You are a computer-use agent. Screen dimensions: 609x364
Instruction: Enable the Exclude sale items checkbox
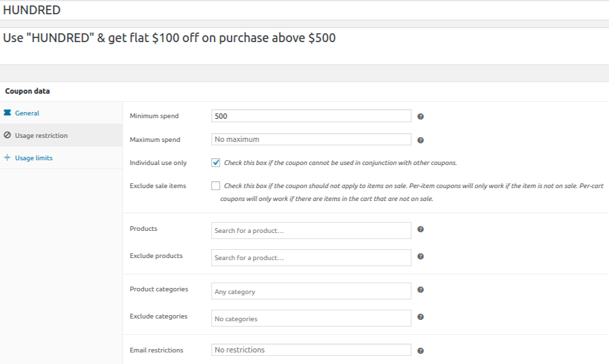click(216, 185)
